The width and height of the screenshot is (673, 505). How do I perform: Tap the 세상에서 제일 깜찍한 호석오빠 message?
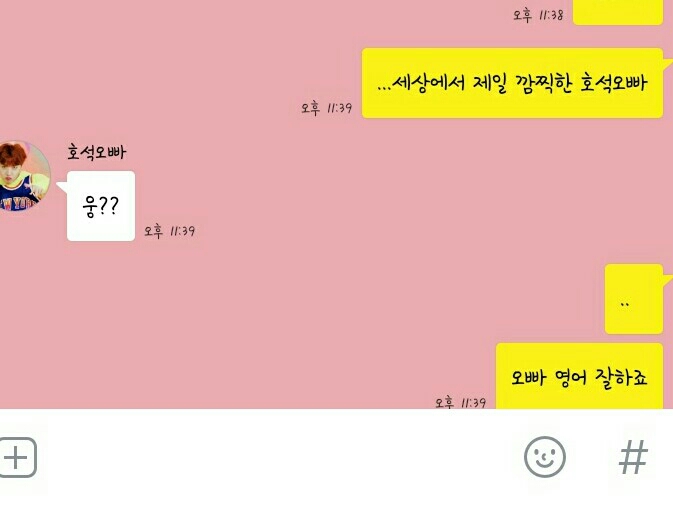coord(512,83)
